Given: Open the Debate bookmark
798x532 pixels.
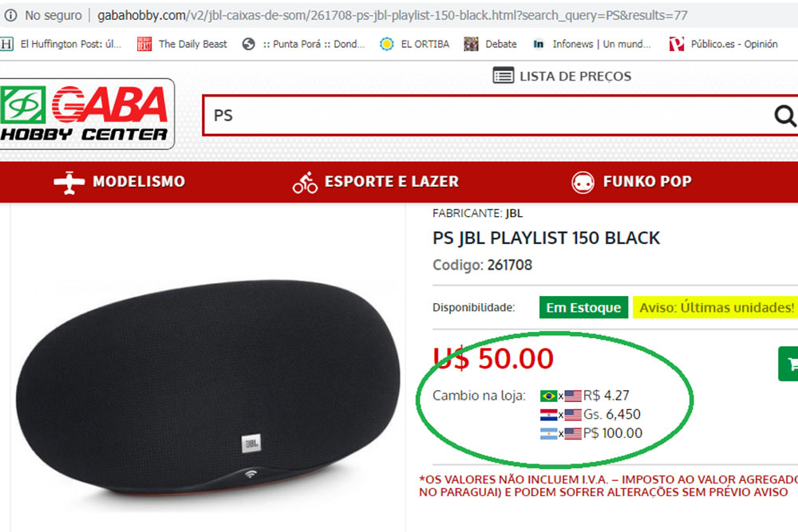Looking at the screenshot, I should (x=491, y=44).
